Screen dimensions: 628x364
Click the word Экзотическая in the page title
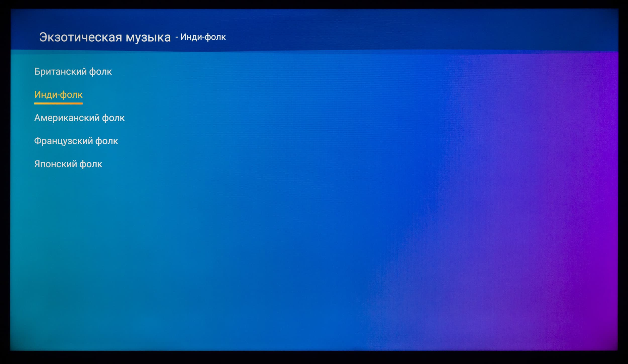tap(80, 37)
